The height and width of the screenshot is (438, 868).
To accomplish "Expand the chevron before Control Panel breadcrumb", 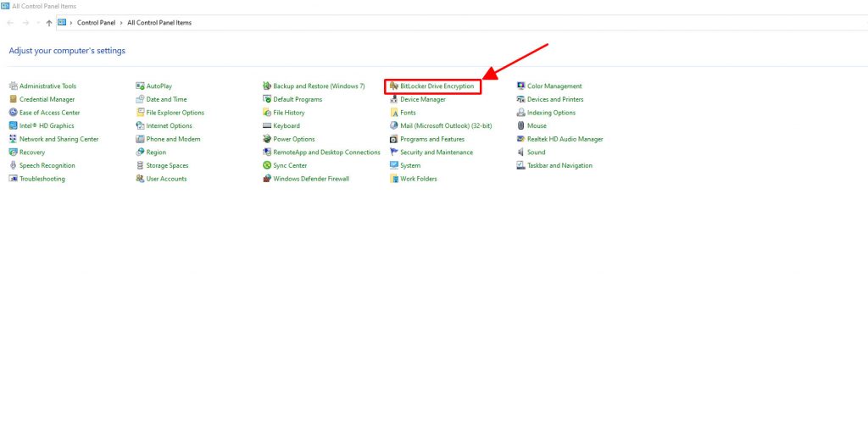I will tap(71, 23).
